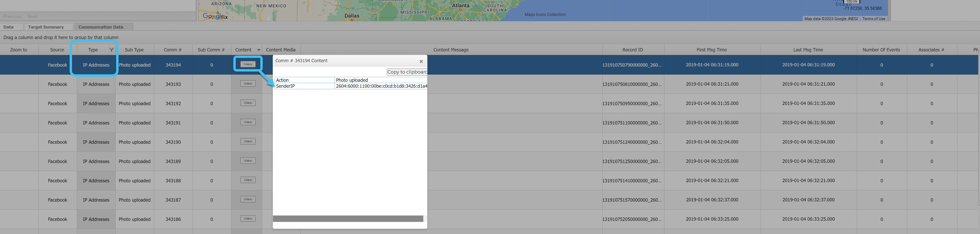Open the Content column dropdown arrow
980x234 pixels.
(259, 50)
